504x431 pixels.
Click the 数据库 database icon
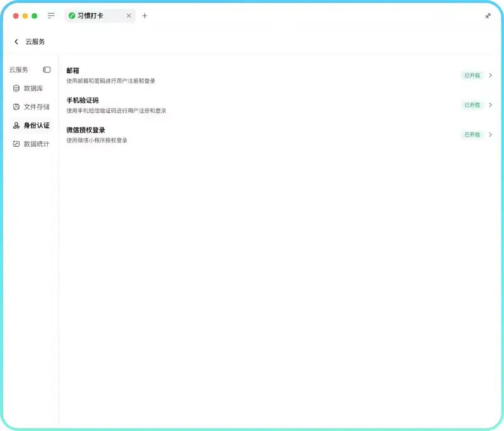pos(16,88)
